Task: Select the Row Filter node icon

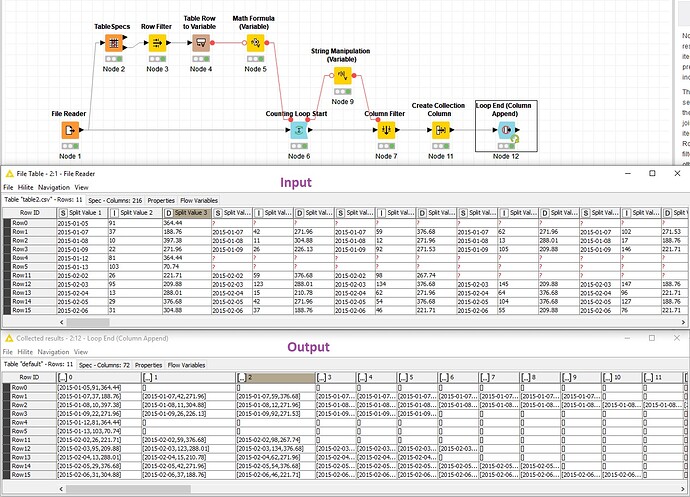Action: [x=157, y=43]
